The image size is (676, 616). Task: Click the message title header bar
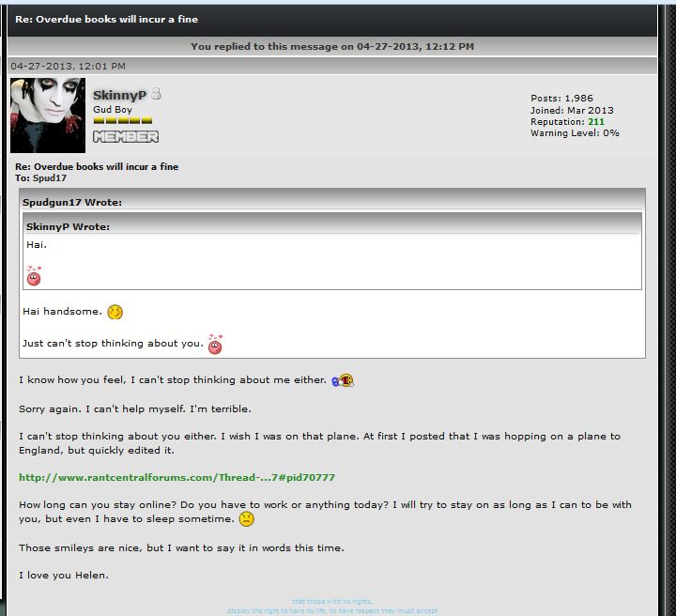tap(332, 20)
